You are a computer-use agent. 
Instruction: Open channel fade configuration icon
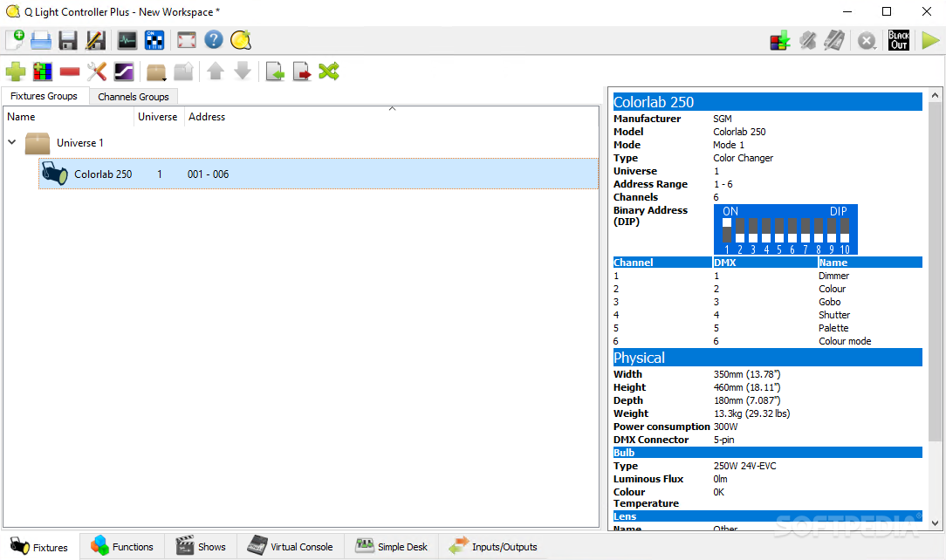tap(124, 72)
